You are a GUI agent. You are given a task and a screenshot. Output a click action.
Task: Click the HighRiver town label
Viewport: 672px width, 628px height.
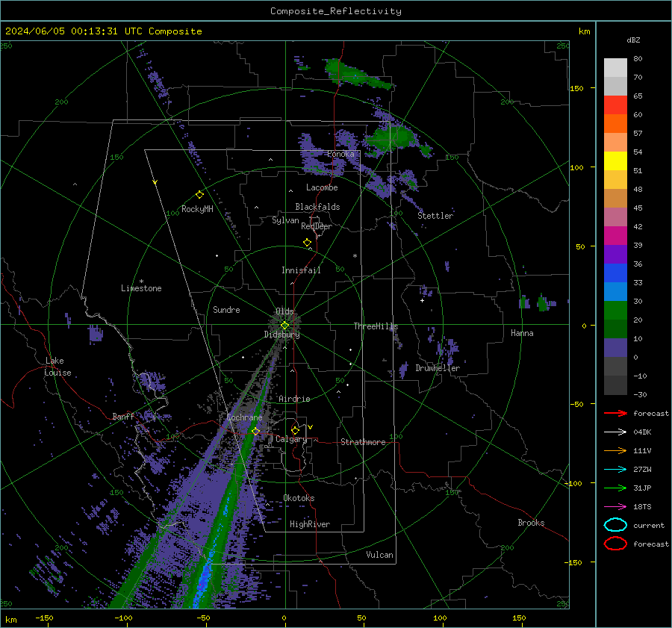310,524
